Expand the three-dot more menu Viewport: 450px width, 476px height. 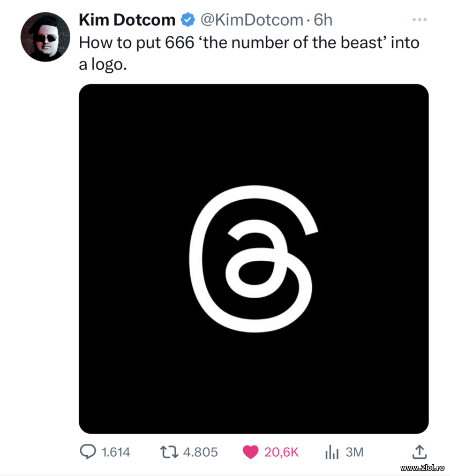(x=419, y=18)
